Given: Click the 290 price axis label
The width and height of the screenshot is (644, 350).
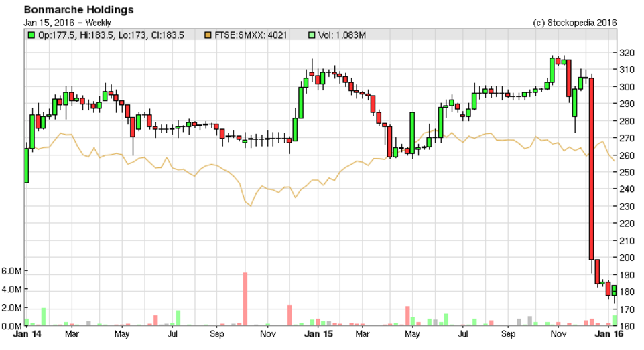Looking at the screenshot, I should pyautogui.click(x=627, y=104).
